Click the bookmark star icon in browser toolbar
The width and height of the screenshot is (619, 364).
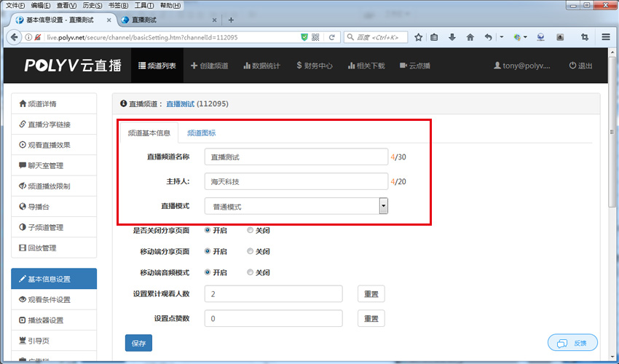419,36
